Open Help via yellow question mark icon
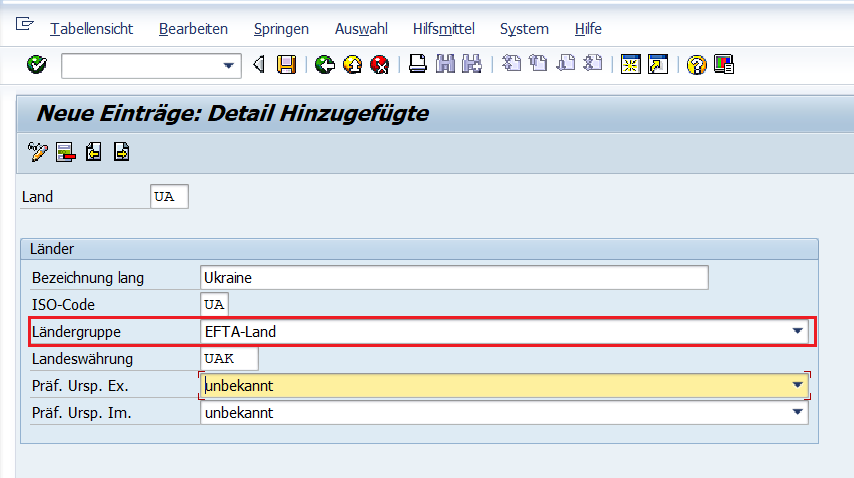Screen dimensions: 854x478 (697, 65)
